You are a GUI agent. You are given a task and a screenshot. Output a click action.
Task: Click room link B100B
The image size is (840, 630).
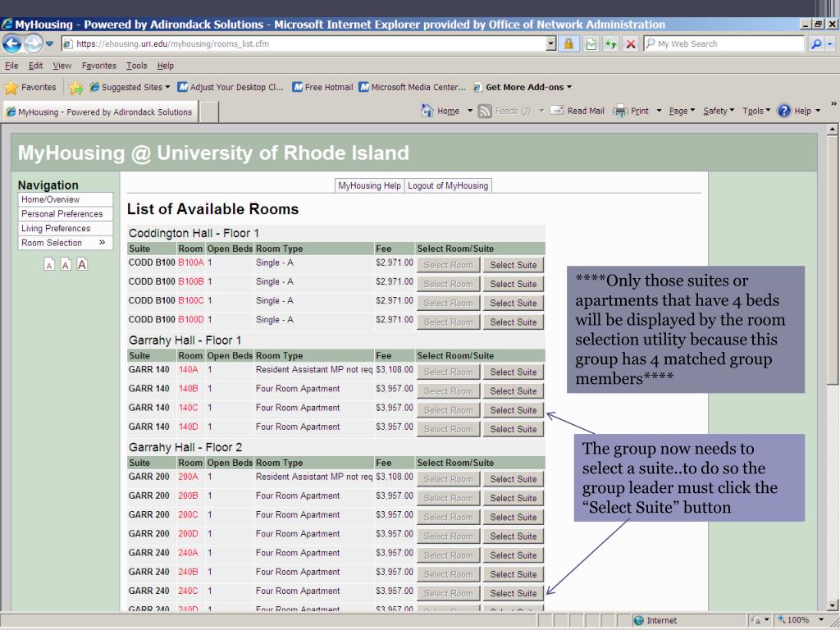point(190,282)
